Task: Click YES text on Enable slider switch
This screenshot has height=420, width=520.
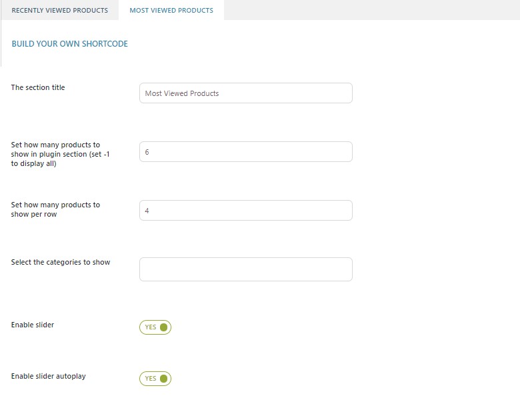Action: coord(151,327)
